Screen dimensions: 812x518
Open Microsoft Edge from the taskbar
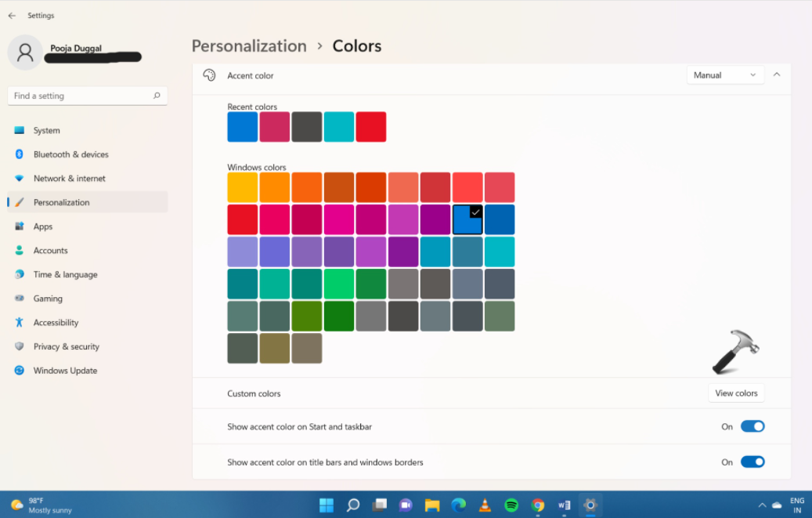pyautogui.click(x=458, y=505)
